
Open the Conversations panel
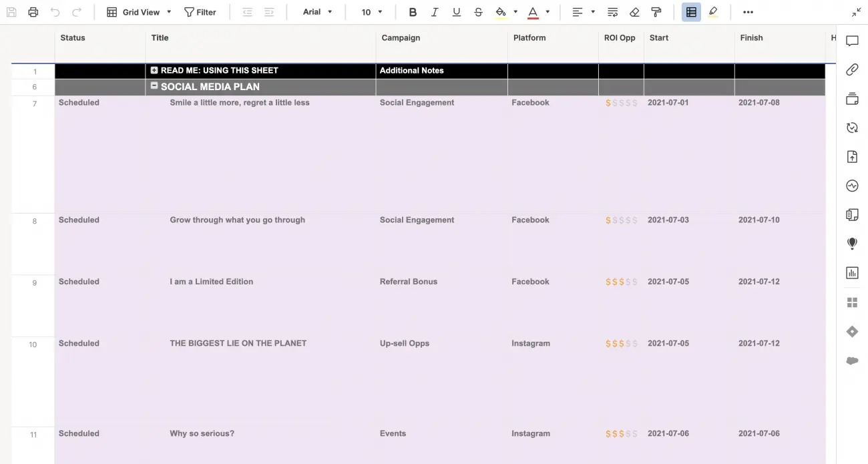[x=852, y=41]
